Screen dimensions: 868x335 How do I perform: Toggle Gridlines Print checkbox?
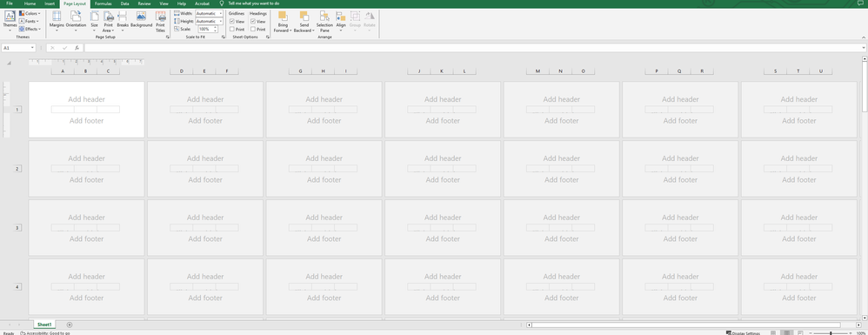(232, 29)
